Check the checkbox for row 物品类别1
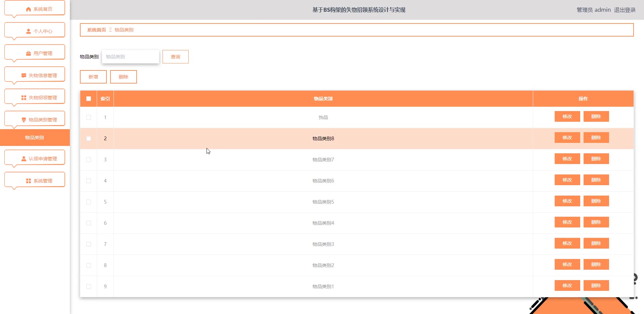The width and height of the screenshot is (644, 314). point(89,286)
